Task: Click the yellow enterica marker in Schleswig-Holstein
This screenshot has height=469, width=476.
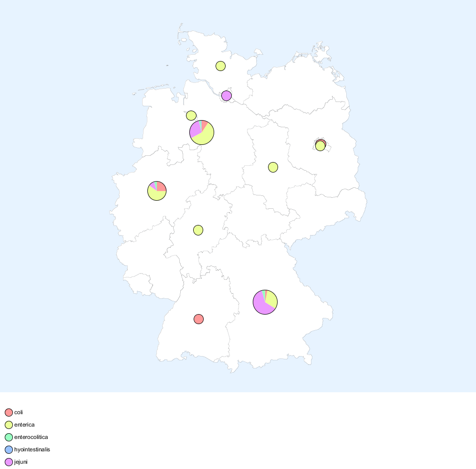Action: (220, 66)
